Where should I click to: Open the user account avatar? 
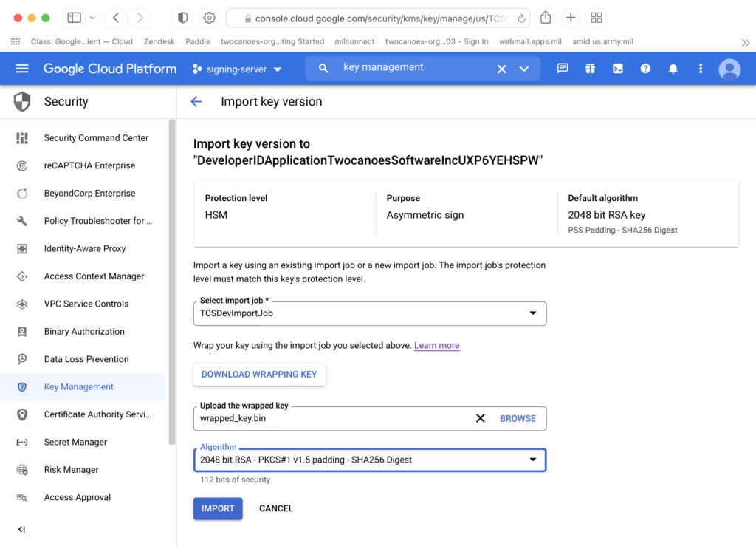[729, 69]
